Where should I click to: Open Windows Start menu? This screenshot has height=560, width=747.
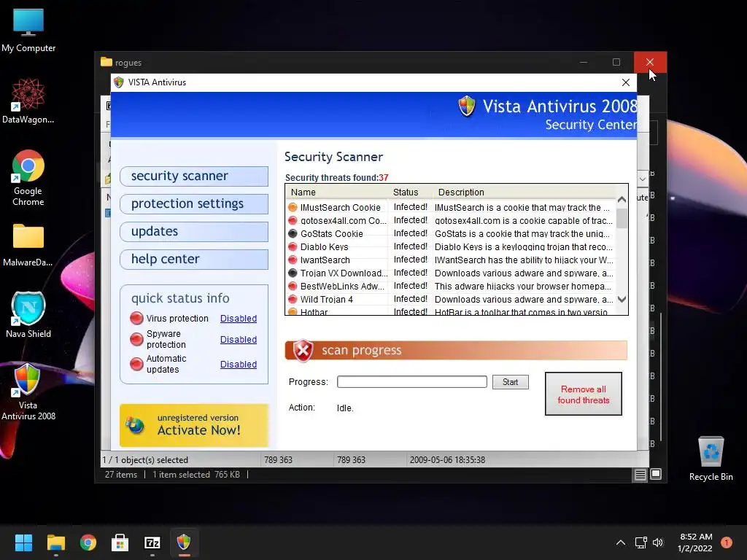(x=23, y=542)
